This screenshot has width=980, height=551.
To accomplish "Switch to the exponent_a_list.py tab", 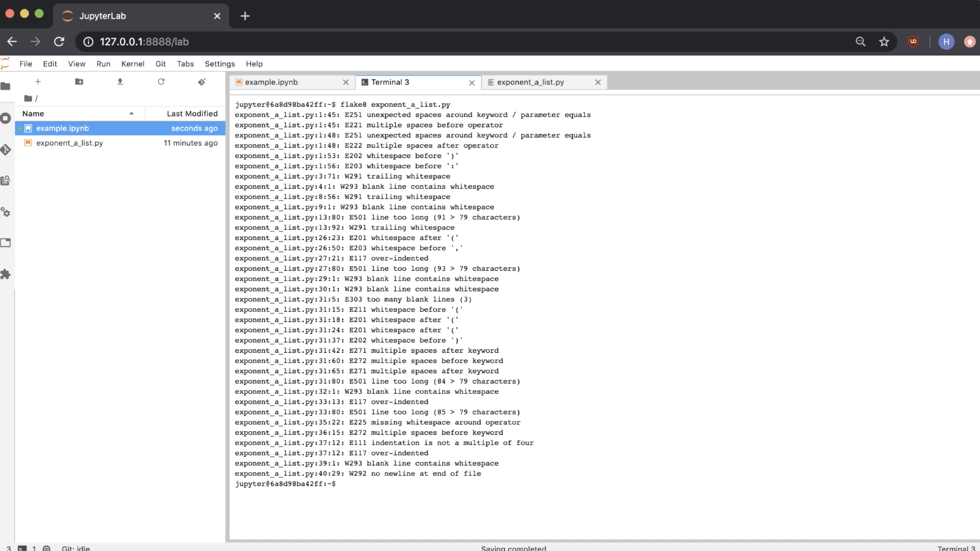I will 530,82.
